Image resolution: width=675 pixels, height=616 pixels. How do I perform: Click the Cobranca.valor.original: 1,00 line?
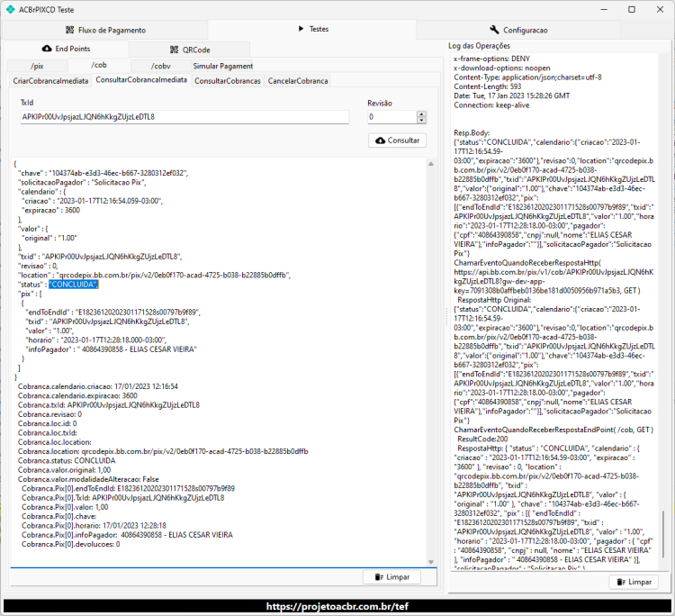pos(64,470)
